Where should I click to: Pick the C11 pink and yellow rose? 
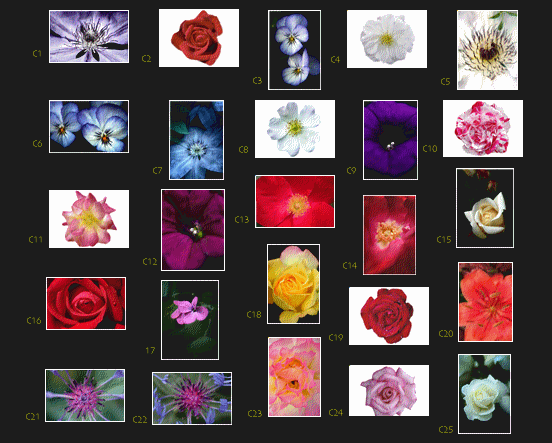tap(89, 219)
